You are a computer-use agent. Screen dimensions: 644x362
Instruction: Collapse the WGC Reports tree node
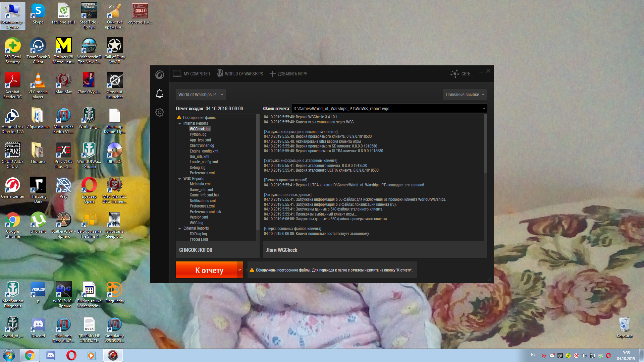pyautogui.click(x=180, y=179)
